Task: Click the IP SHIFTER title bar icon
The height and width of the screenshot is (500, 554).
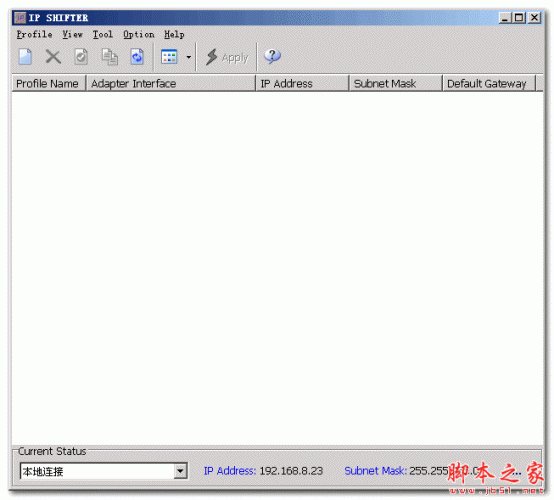Action: tap(20, 17)
